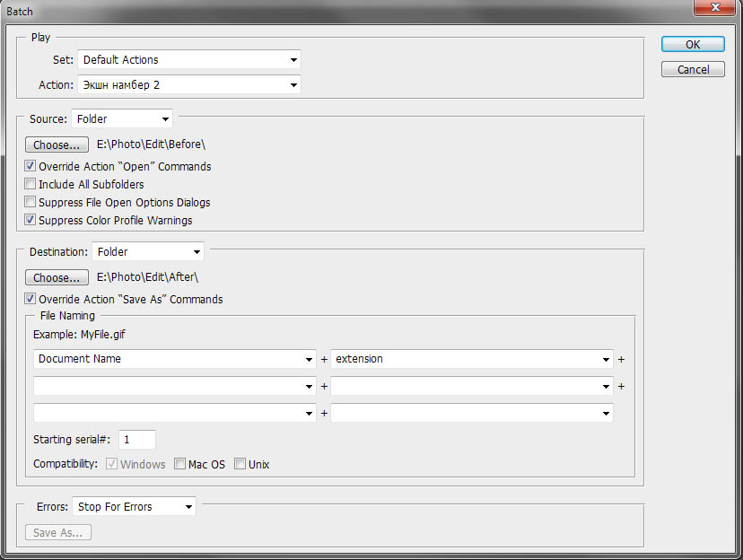Enable Mac OS compatibility
Screen dimensions: 743x560
(x=180, y=465)
